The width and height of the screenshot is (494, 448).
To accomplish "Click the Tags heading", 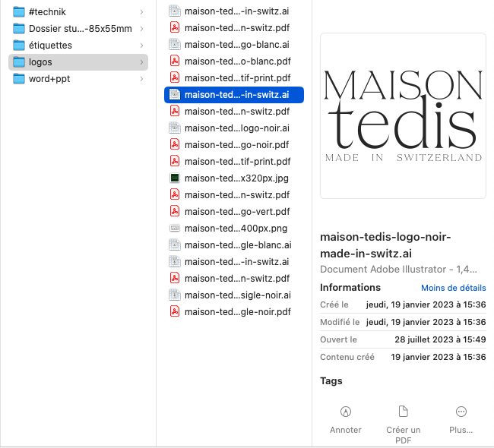I will tap(331, 381).
